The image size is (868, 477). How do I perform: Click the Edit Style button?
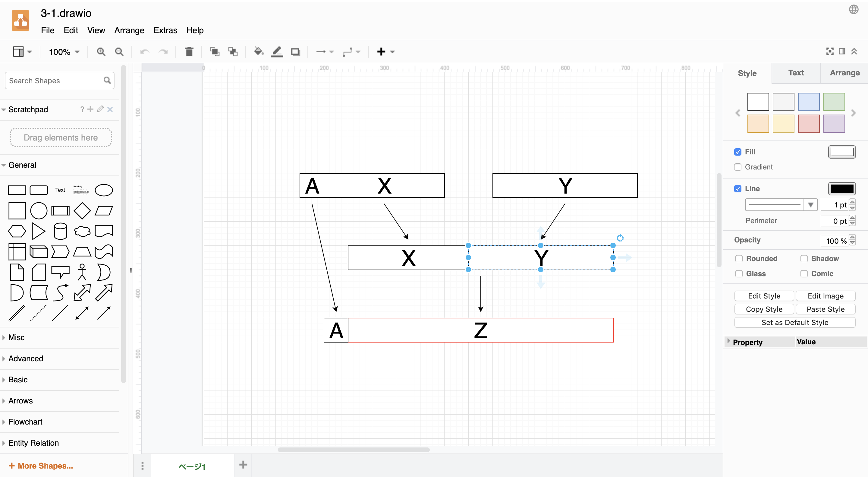[764, 296]
